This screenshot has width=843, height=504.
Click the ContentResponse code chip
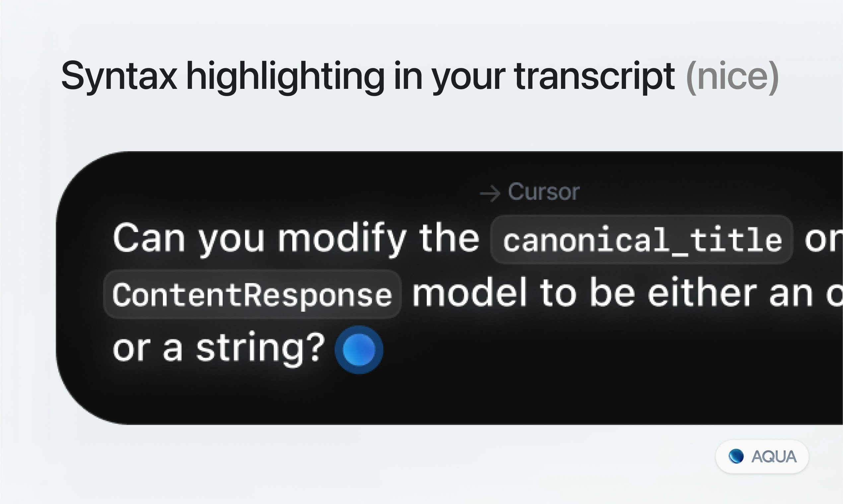[252, 294]
